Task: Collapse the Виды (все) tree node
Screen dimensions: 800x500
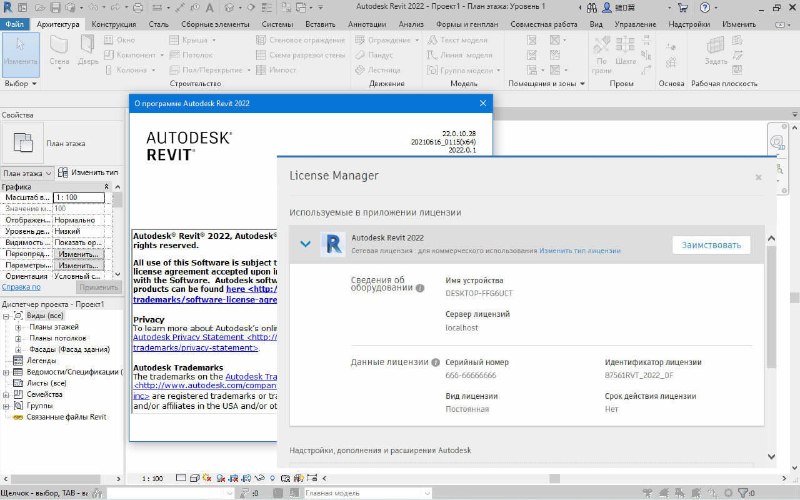Action: click(x=6, y=316)
